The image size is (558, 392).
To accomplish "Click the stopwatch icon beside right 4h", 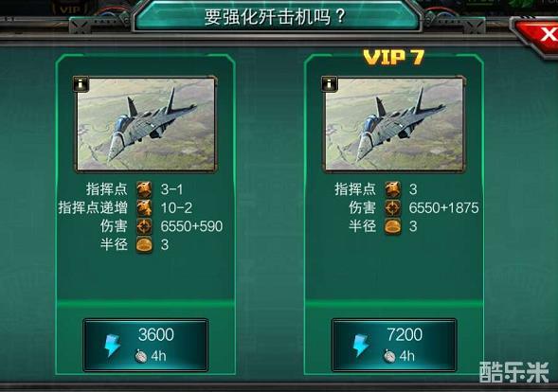I will tap(389, 356).
